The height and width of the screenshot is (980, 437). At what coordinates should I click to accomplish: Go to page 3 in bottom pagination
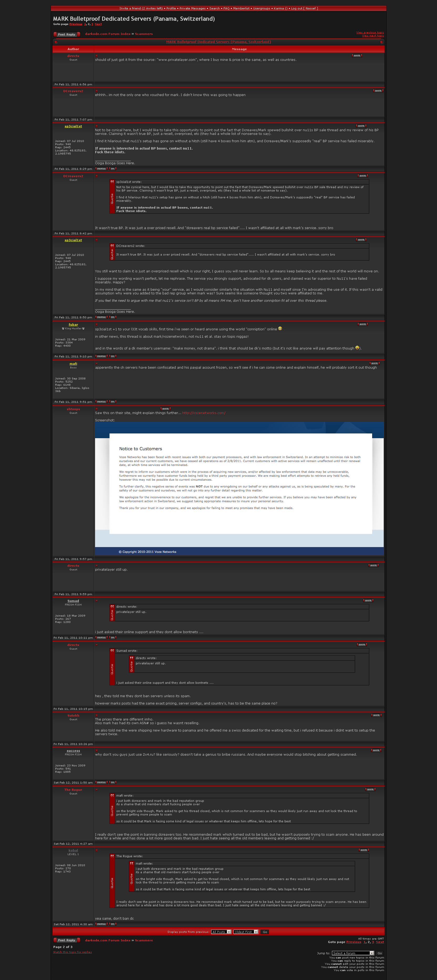373,942
